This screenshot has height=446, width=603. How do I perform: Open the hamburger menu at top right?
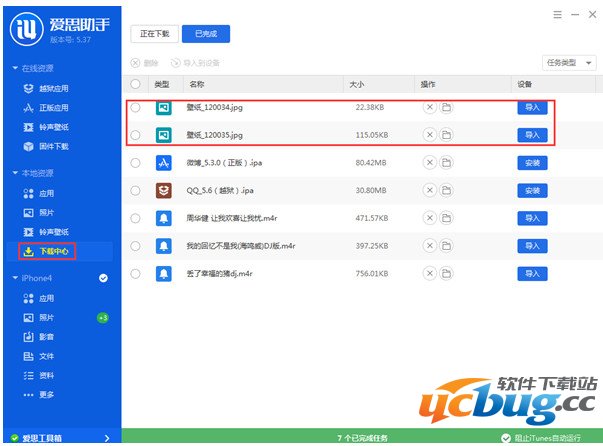pyautogui.click(x=557, y=15)
